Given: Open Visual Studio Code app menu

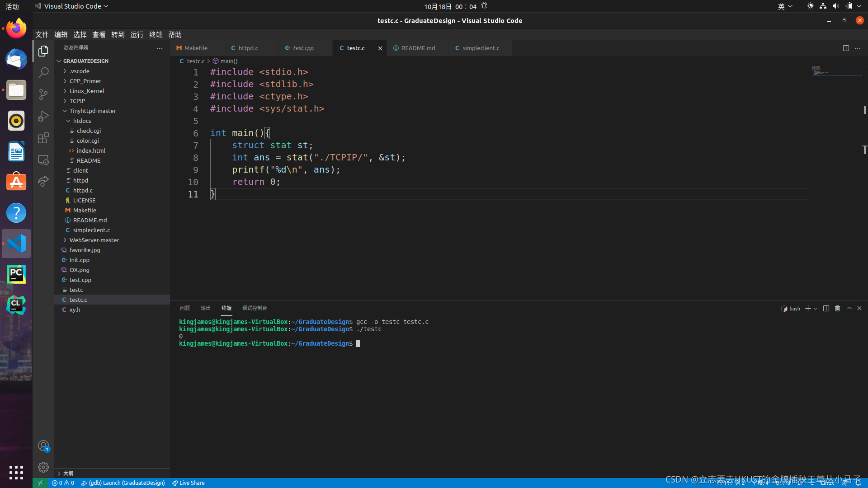Looking at the screenshot, I should (72, 6).
